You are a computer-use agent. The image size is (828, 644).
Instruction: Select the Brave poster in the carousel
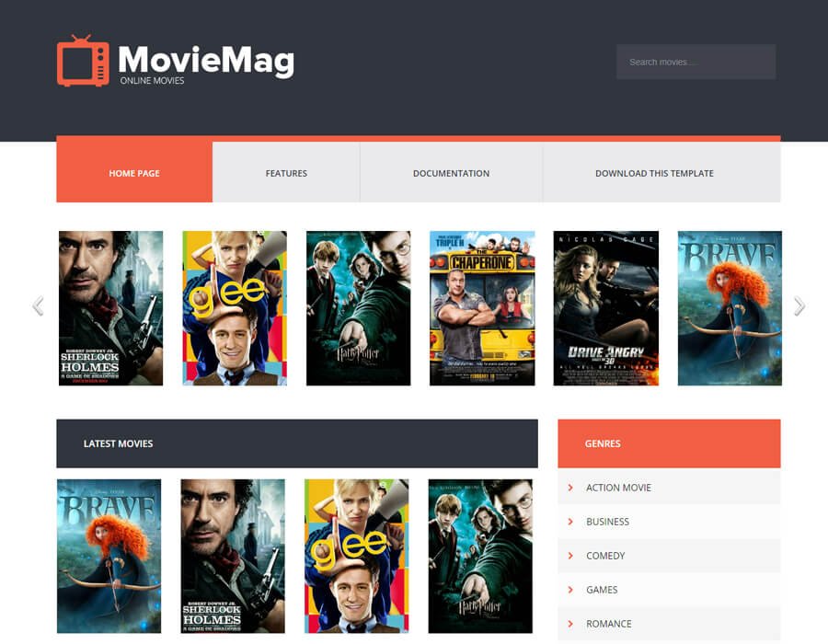click(x=730, y=308)
